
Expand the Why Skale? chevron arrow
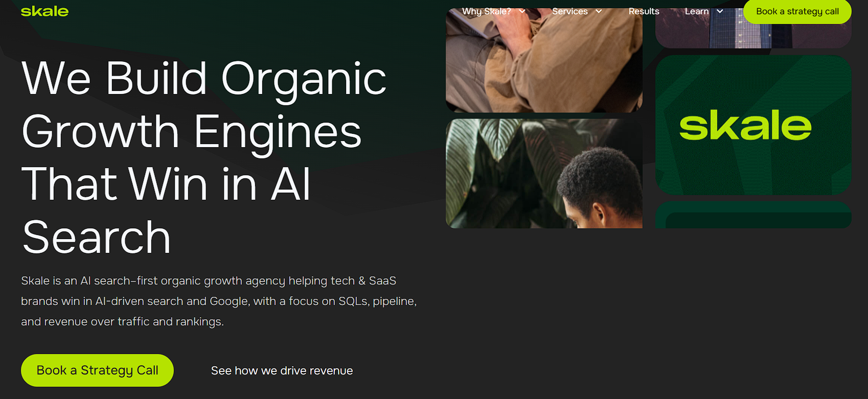pos(522,11)
